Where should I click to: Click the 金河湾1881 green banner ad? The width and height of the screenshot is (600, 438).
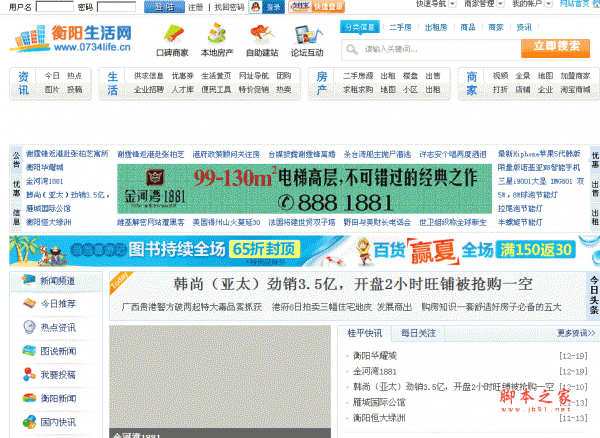click(x=304, y=189)
